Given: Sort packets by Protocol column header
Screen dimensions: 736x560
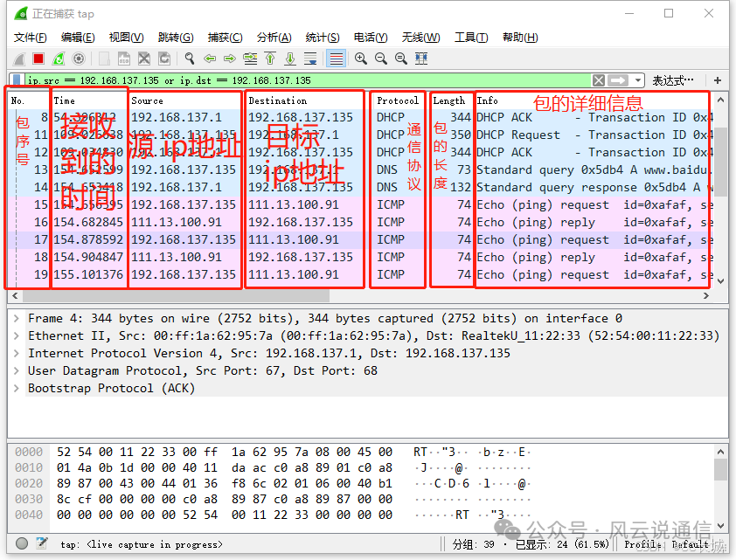Looking at the screenshot, I should (x=398, y=100).
